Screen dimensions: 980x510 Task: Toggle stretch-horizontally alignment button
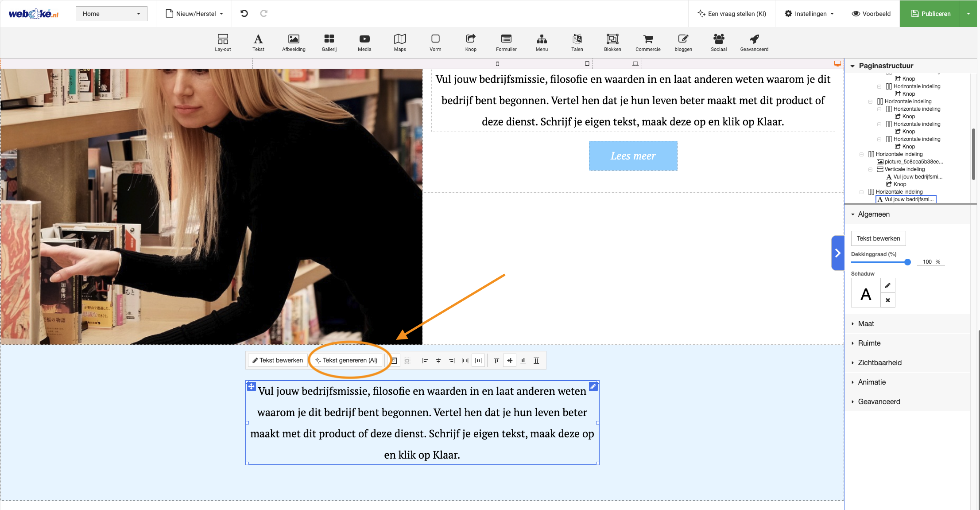(479, 361)
